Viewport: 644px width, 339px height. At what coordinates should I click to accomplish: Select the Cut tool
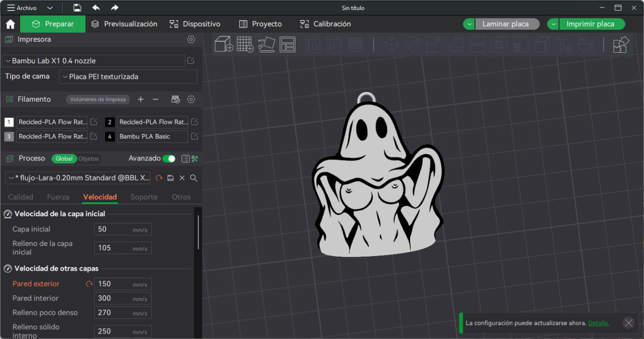477,45
